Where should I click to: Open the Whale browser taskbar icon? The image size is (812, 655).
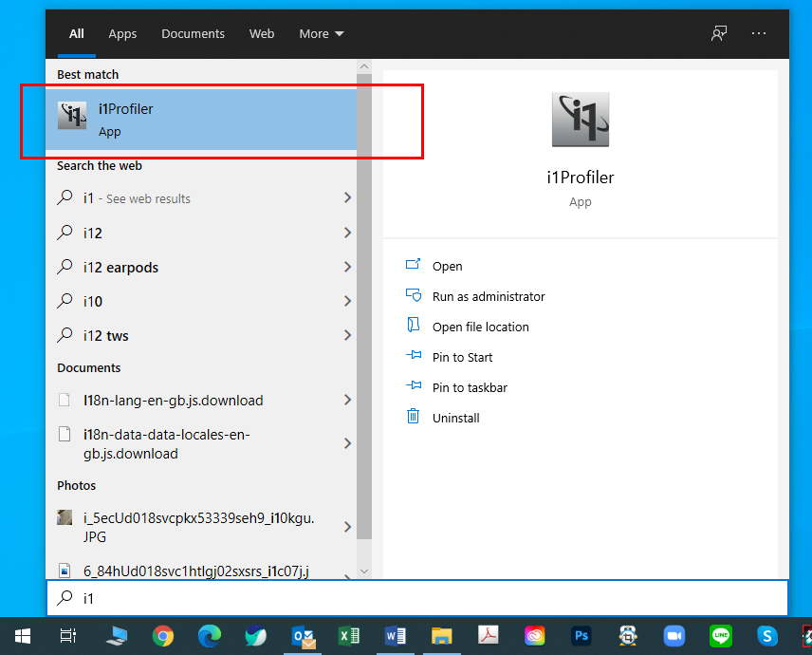(256, 636)
